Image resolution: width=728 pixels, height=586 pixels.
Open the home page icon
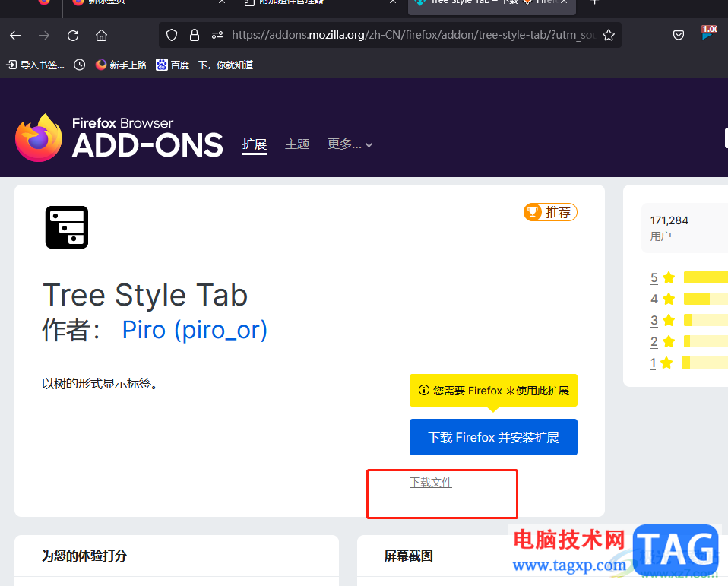[101, 35]
